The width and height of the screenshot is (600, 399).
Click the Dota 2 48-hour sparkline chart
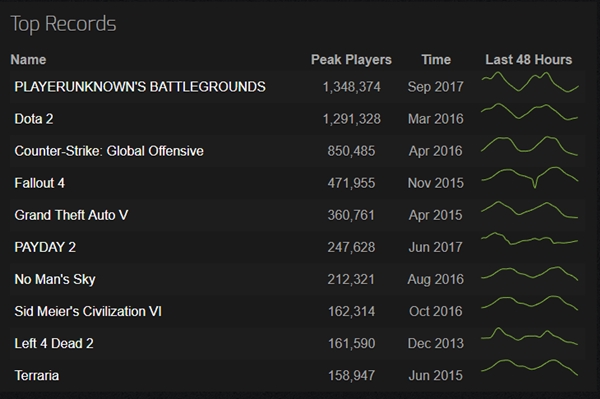(530, 112)
